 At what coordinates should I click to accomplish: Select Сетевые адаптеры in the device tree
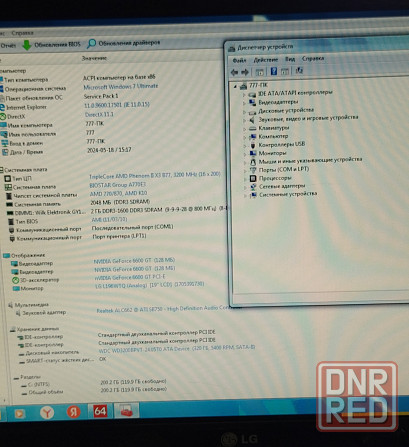click(282, 186)
